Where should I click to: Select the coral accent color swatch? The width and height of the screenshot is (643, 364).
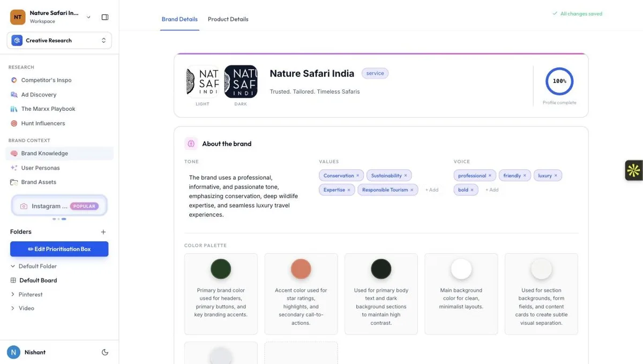(x=301, y=269)
